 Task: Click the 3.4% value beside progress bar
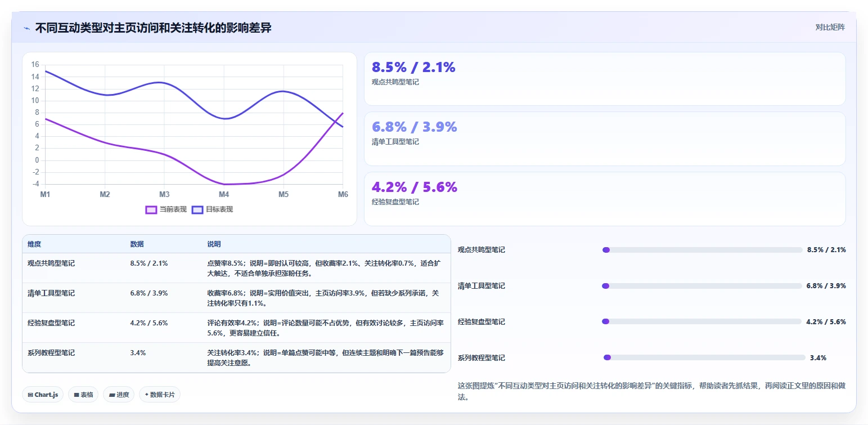[x=818, y=357]
